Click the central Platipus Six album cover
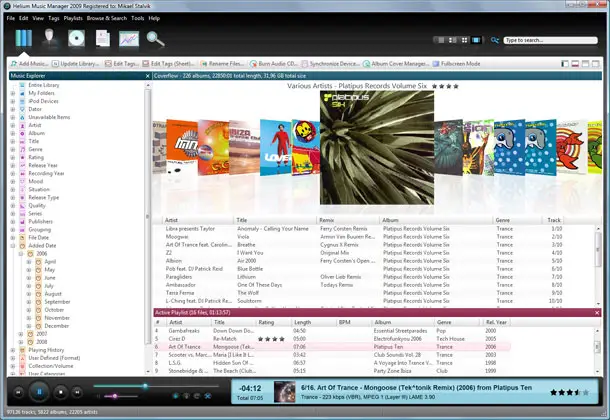 [377, 148]
